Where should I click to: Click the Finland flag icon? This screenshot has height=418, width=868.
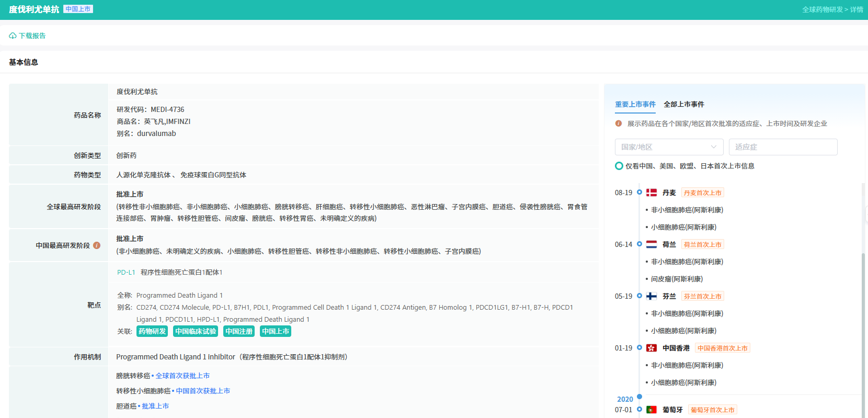click(652, 296)
